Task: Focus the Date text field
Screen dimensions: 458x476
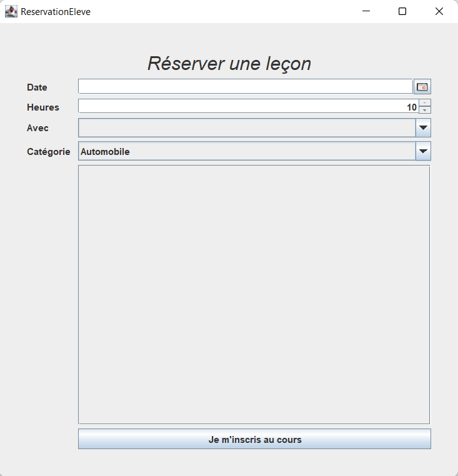Action: (245, 87)
